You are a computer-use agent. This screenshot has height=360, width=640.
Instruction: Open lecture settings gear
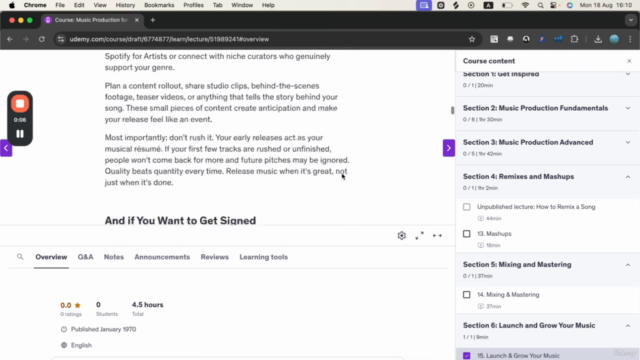point(402,236)
